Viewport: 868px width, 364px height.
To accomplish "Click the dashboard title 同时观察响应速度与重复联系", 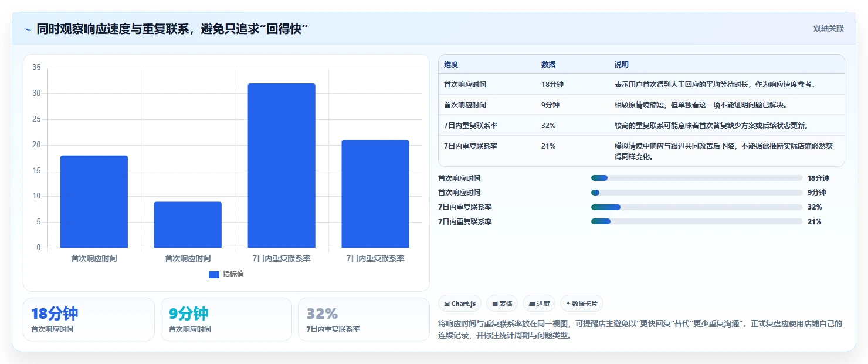I will click(x=172, y=29).
